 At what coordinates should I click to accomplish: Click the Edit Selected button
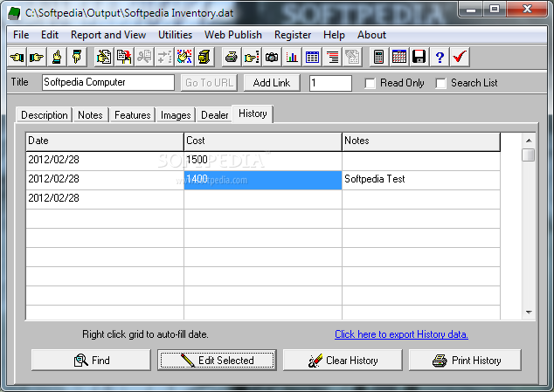(x=217, y=361)
